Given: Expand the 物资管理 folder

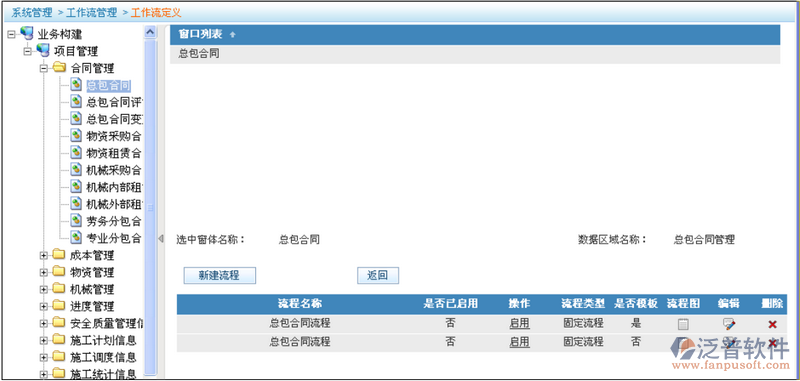Looking at the screenshot, I should tap(43, 272).
